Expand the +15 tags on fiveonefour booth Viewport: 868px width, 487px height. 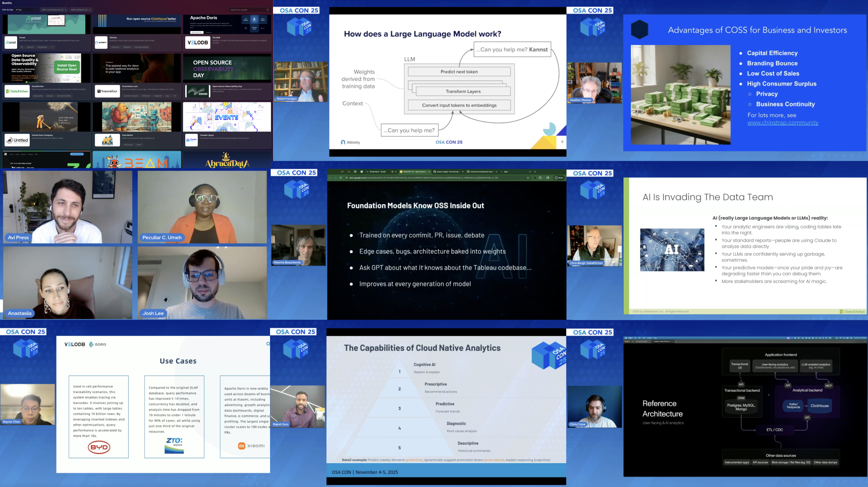[x=175, y=96]
